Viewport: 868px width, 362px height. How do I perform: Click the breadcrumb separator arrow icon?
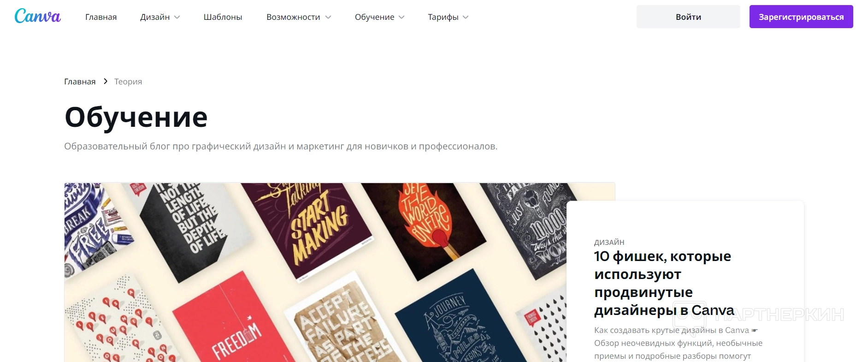pyautogui.click(x=106, y=81)
